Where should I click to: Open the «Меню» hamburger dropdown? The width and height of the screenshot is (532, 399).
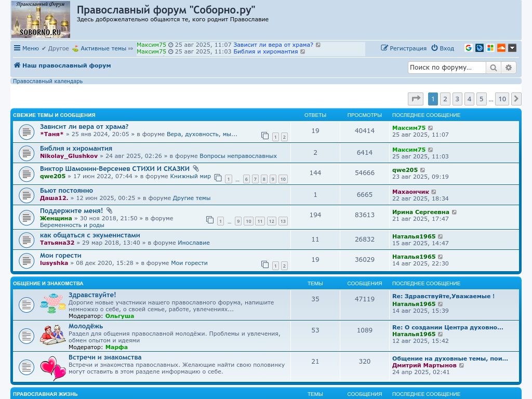[x=26, y=48]
